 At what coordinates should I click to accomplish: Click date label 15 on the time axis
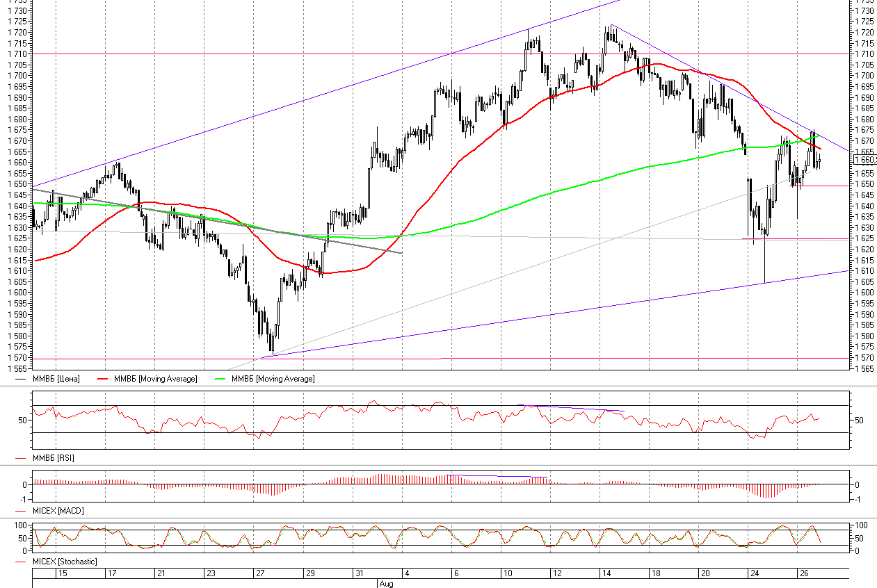pos(62,573)
